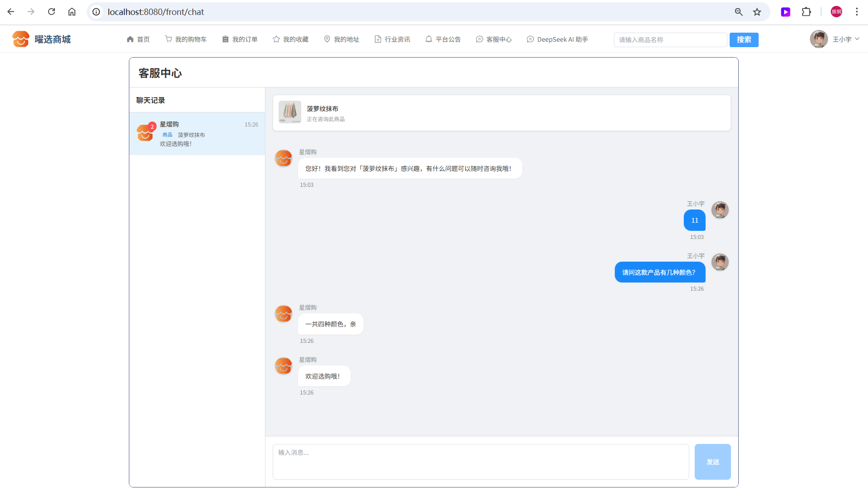The image size is (868, 492).
Task: Click the 菠萝纹抹布 product thumbnail
Action: click(x=290, y=112)
